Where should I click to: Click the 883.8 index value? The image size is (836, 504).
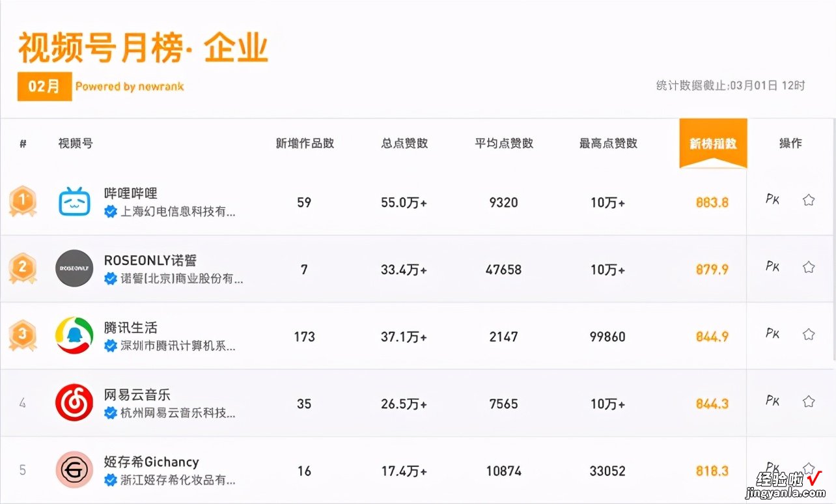(x=712, y=203)
